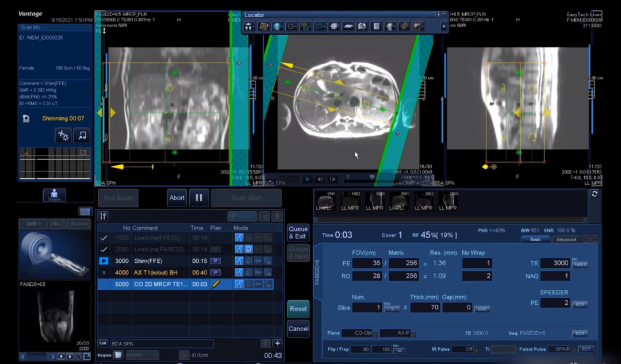This screenshot has width=621, height=364.
Task: Click the first Mode icon for Shim(FFE) row
Action: point(239,260)
